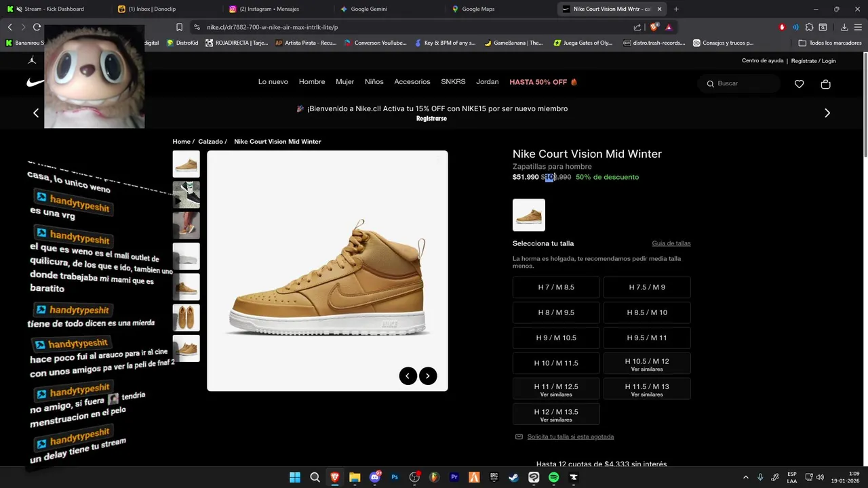Open Windows taskbar search
The height and width of the screenshot is (488, 868).
[x=315, y=477]
